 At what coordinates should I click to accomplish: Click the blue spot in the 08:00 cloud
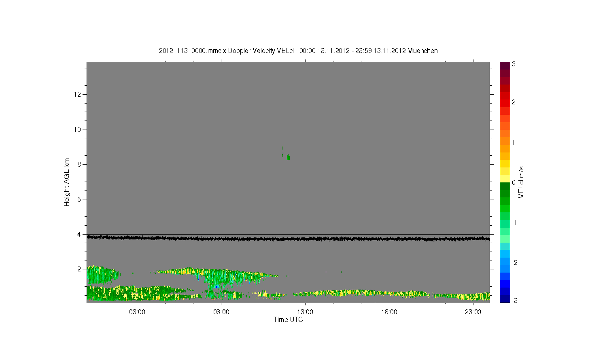click(x=217, y=286)
